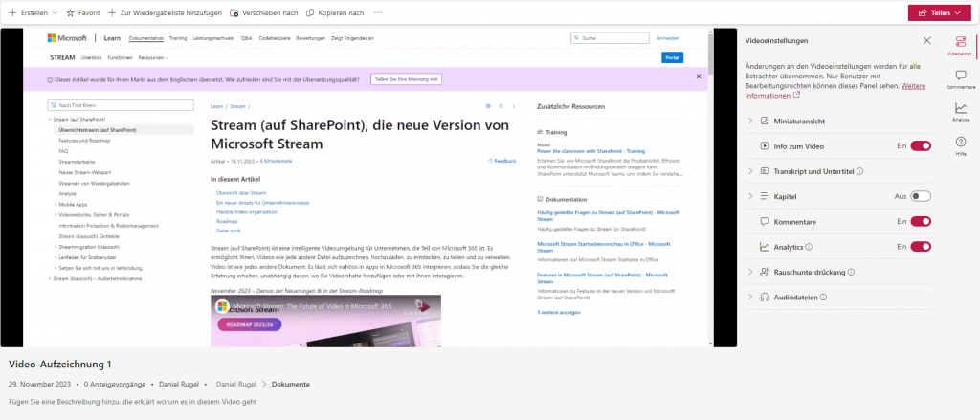
Task: Click 5 weitere anzeigen link
Action: tap(559, 312)
